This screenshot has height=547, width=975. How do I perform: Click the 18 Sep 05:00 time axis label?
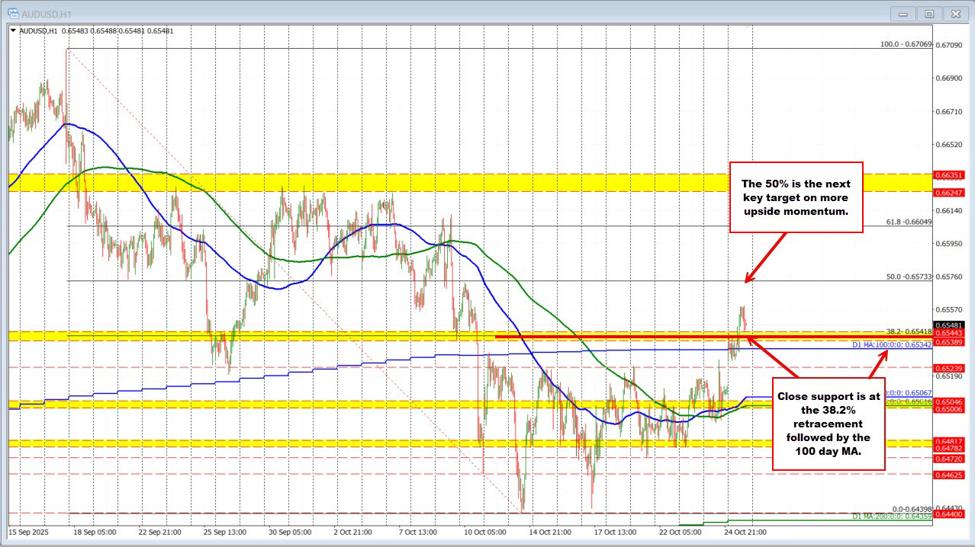pyautogui.click(x=95, y=533)
